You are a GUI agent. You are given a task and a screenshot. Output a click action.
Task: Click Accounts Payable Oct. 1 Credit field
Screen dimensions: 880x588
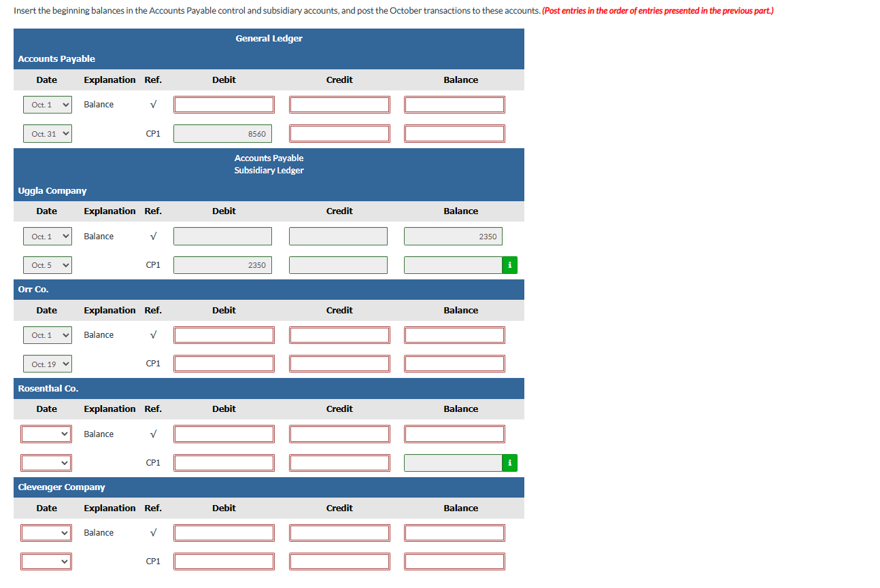click(339, 105)
